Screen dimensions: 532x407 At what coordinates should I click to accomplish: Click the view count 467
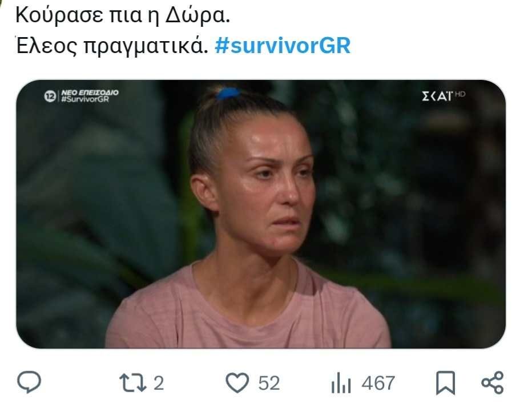(378, 383)
